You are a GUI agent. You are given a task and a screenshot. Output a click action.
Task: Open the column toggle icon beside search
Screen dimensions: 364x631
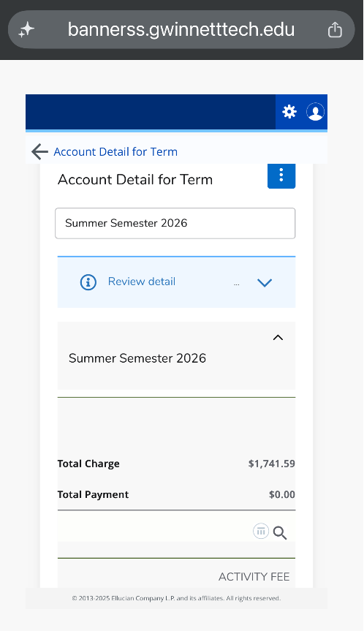tap(261, 532)
